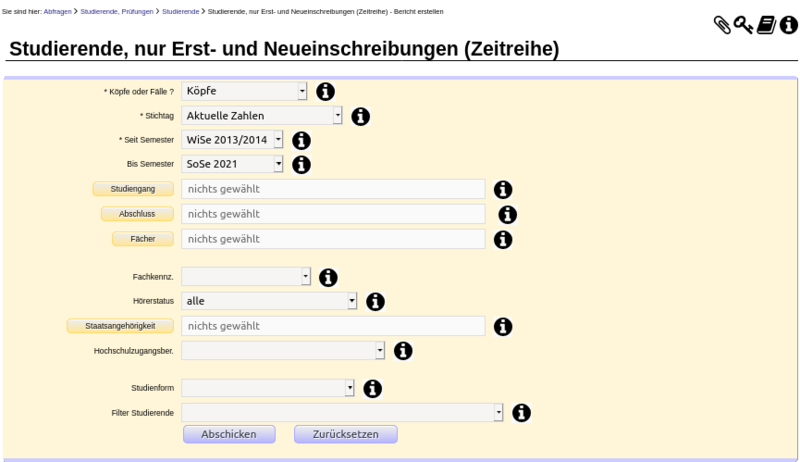Click the Staatsangehörigkeit 'nichts gewählt' field

coord(333,326)
